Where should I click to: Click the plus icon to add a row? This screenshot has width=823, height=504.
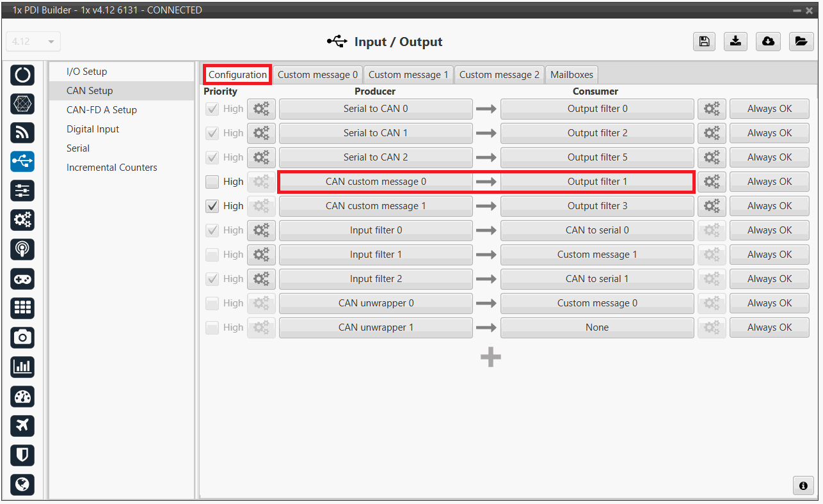[x=490, y=358]
